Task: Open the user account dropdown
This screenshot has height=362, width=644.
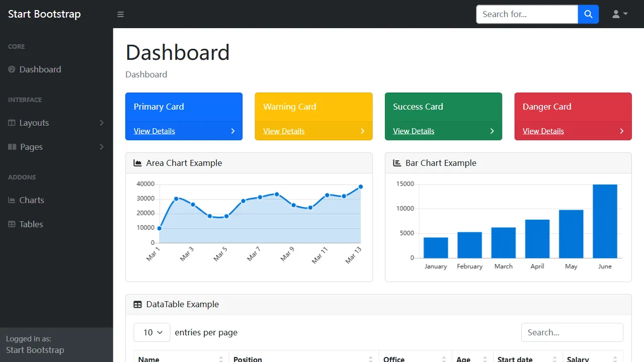Action: point(620,14)
